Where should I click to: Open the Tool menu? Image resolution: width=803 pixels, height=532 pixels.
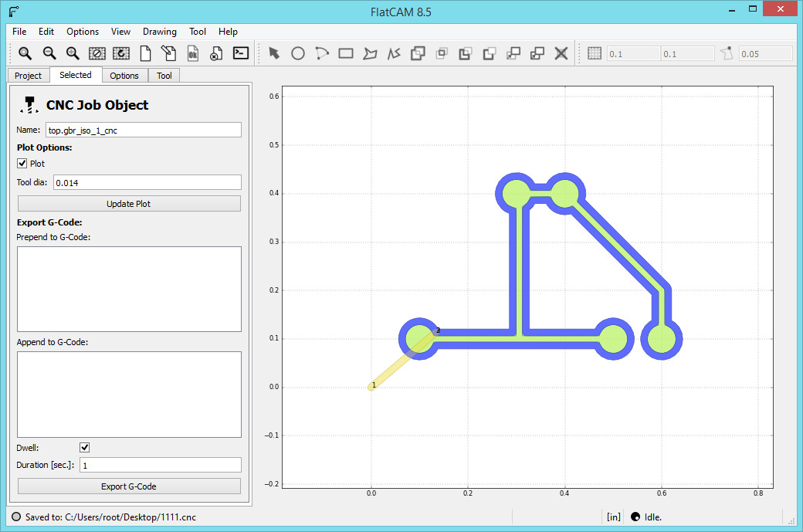[x=198, y=31]
